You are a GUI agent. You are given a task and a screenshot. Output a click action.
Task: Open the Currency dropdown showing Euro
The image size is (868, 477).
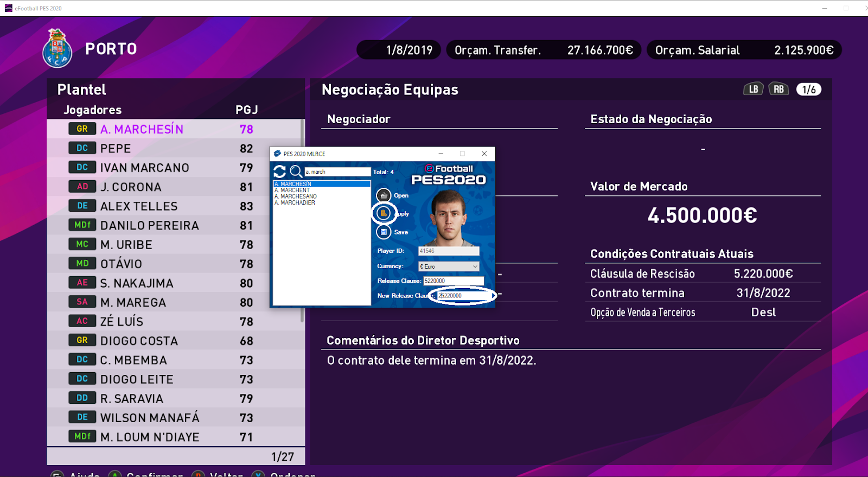click(449, 266)
